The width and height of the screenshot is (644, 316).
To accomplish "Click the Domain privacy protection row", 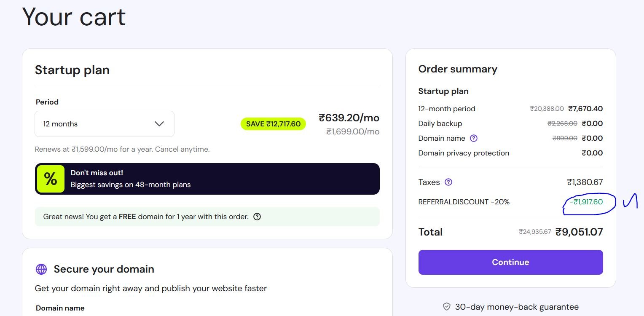I will 464,153.
